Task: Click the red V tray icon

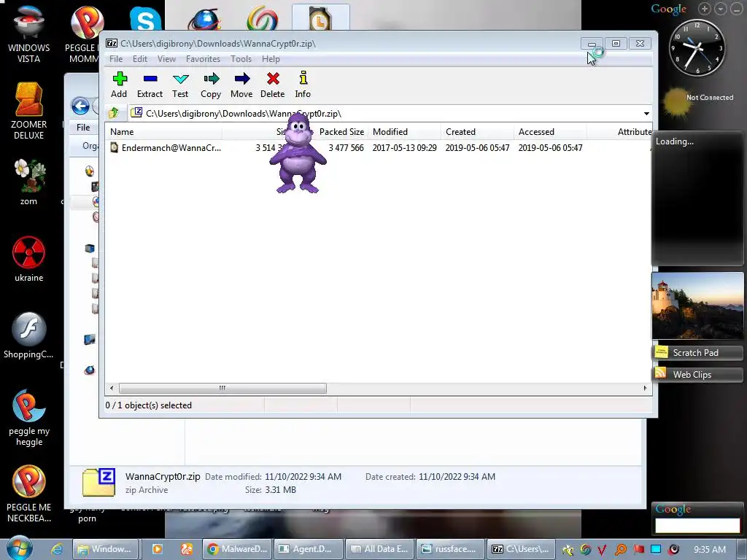Action: (602, 550)
